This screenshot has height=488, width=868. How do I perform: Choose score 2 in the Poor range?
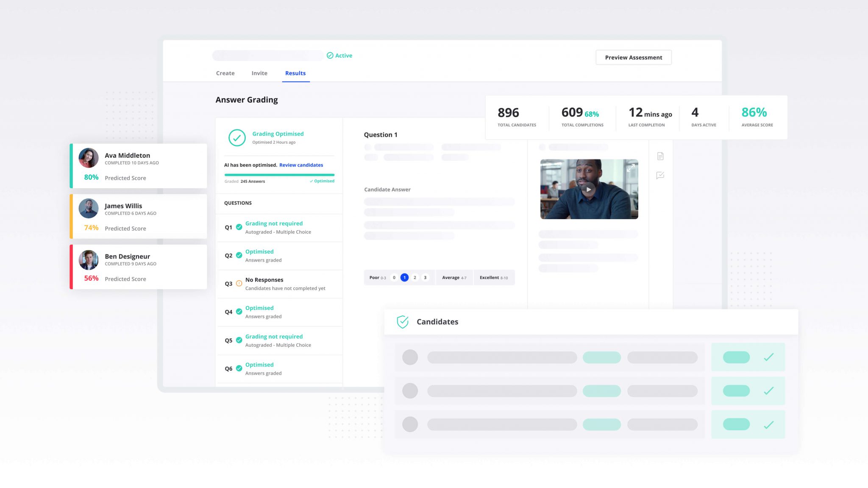415,278
